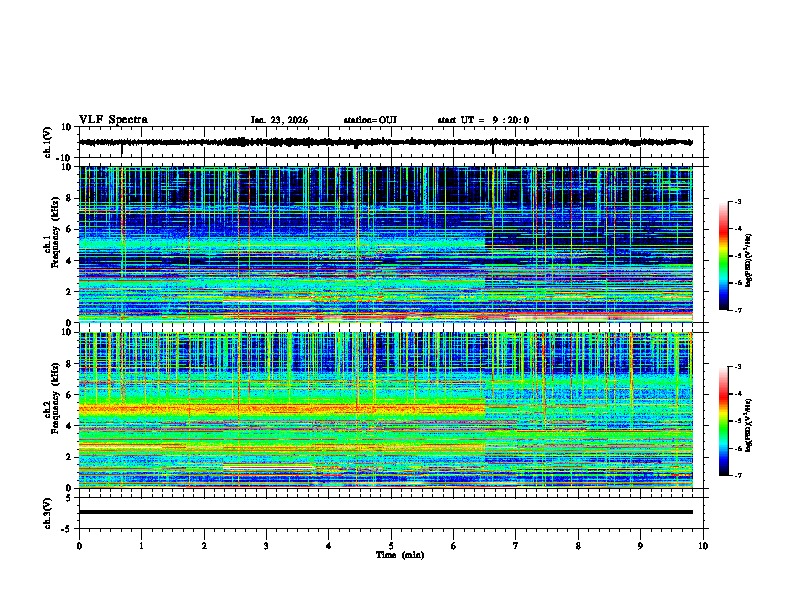Click the "8" kHz tick on ch.2 frequency axis
This screenshot has height=612, width=792.
click(69, 364)
